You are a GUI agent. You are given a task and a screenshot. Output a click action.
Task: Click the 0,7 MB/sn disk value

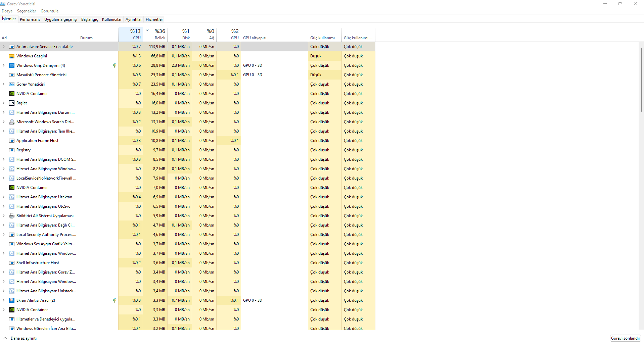[x=181, y=300]
